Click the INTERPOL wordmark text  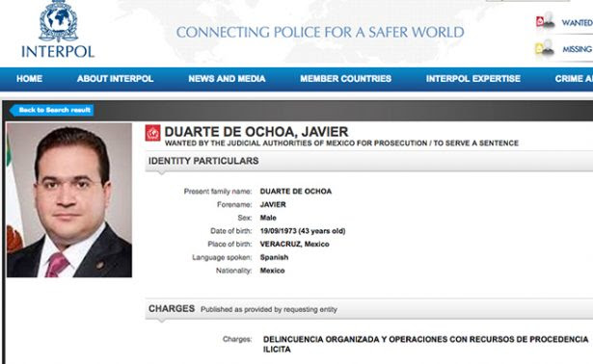coord(58,52)
